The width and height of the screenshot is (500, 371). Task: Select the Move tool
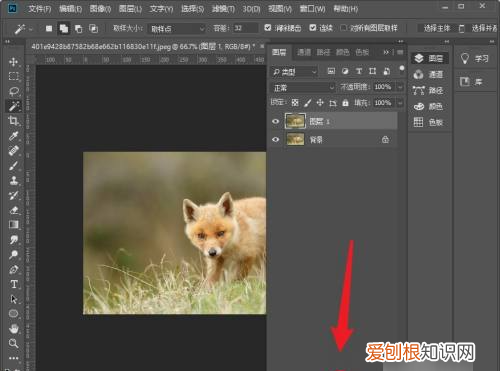14,62
